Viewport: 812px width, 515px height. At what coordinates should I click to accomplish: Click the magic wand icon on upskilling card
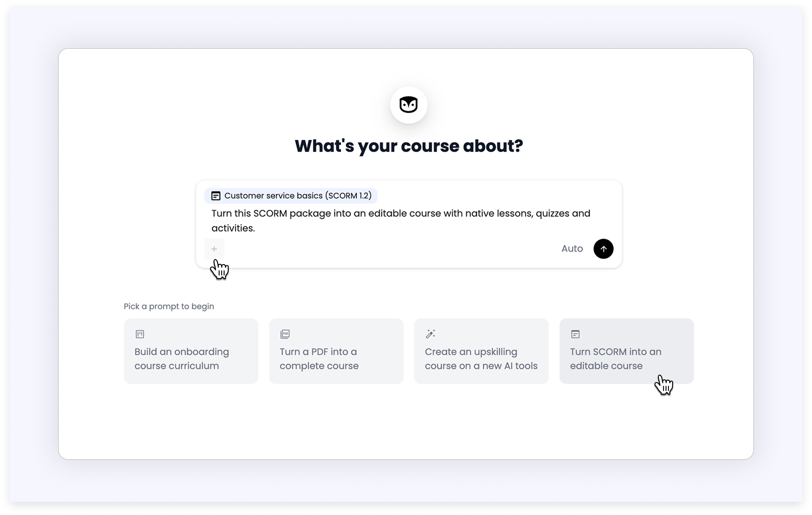(x=430, y=334)
